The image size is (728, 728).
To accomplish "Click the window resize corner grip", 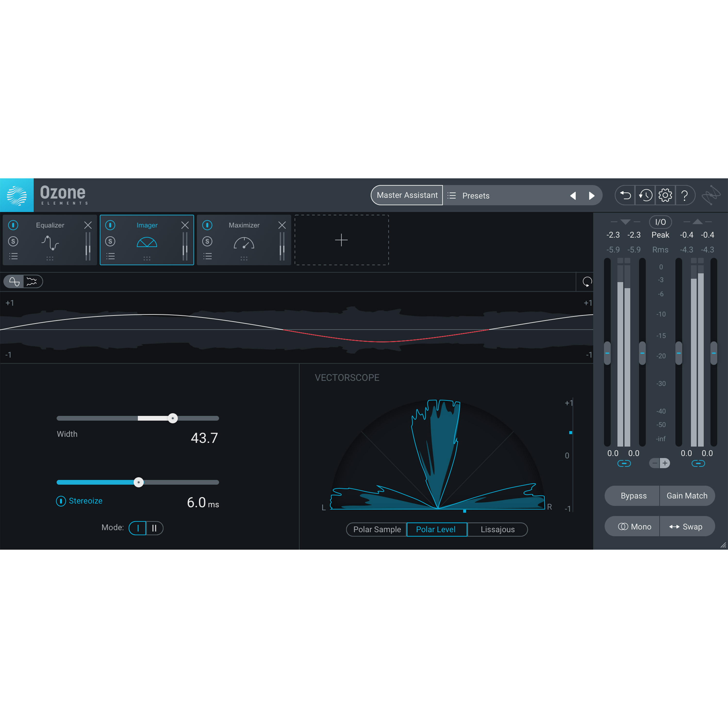I will tap(723, 545).
